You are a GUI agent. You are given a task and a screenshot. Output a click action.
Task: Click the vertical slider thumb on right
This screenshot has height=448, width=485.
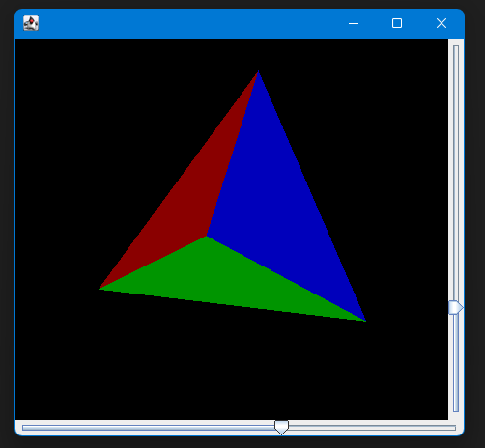456,307
